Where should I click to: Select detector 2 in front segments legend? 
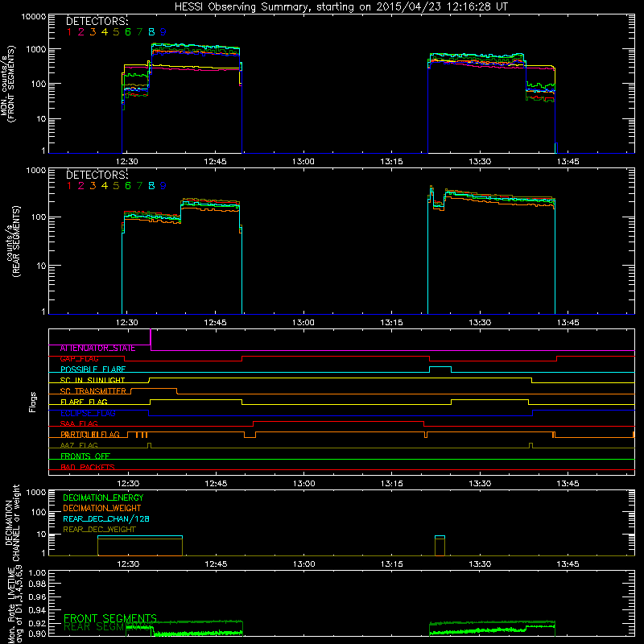click(x=81, y=32)
